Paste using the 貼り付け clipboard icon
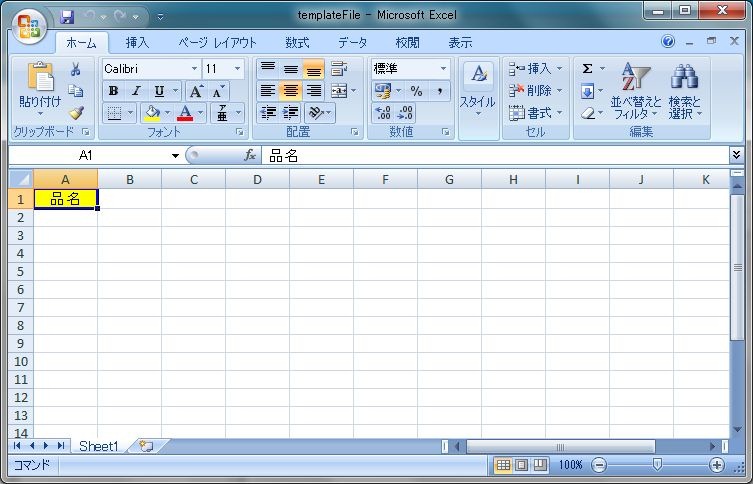Viewport: 753px width, 484px height. pyautogui.click(x=40, y=77)
